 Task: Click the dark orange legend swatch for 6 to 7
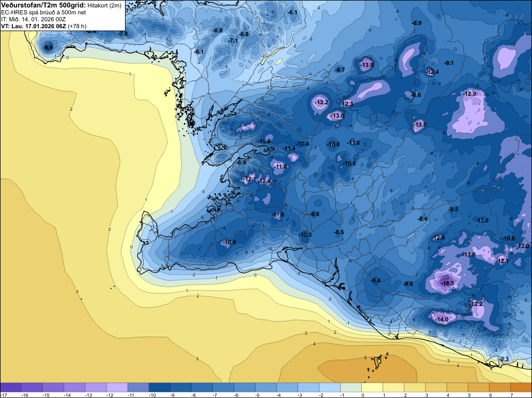tap(500, 387)
